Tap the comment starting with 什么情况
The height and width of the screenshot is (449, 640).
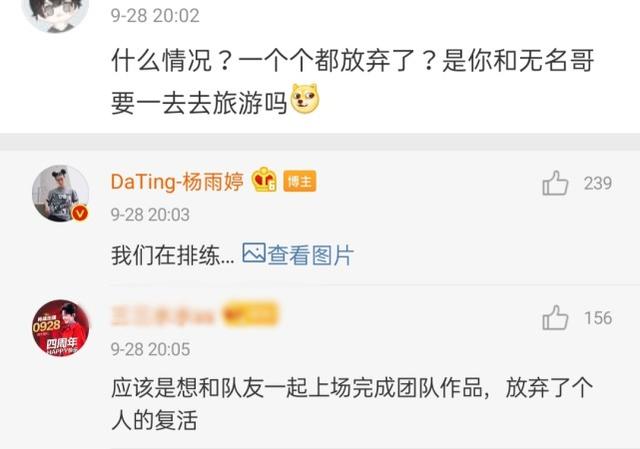(x=353, y=82)
